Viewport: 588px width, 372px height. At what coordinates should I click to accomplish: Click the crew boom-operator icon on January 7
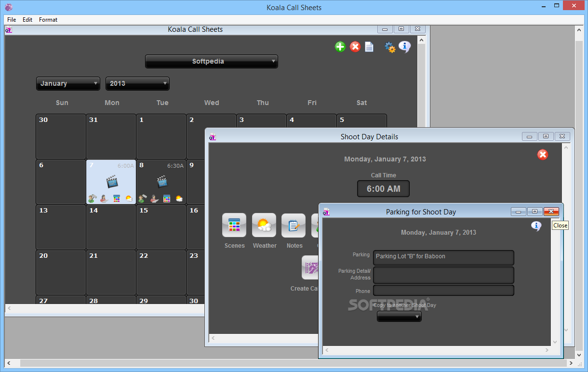tap(92, 198)
